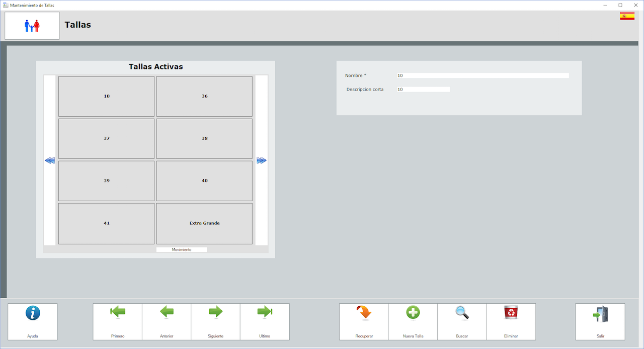
Task: Click the Nombre input field
Action: point(482,76)
